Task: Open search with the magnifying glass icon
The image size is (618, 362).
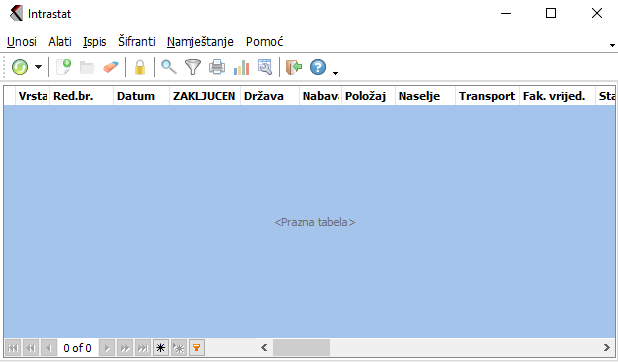Action: 169,67
